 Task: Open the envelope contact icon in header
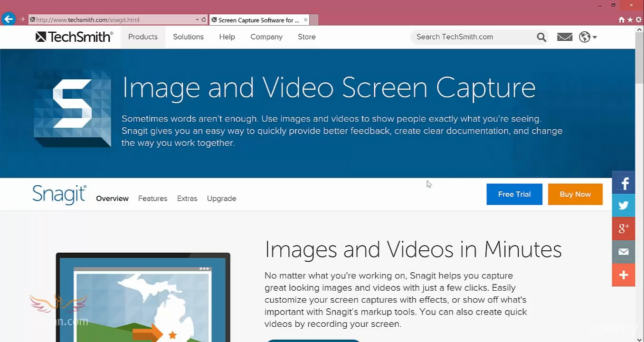pyautogui.click(x=565, y=37)
